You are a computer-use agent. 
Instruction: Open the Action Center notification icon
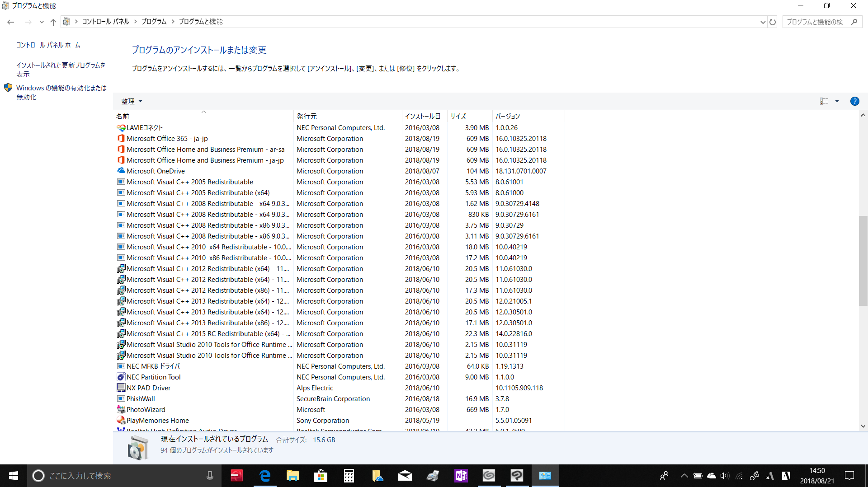849,476
